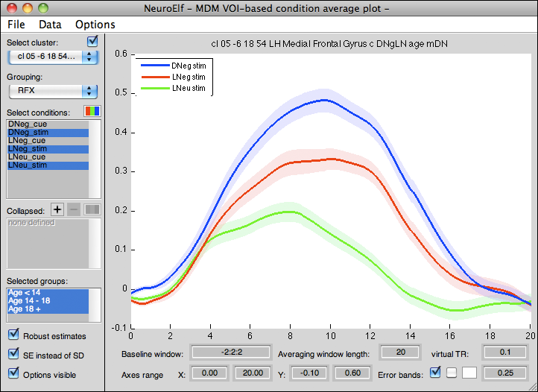Toggle the checkbox beside Select cluster
The height and width of the screenshot is (392, 538).
coord(92,42)
